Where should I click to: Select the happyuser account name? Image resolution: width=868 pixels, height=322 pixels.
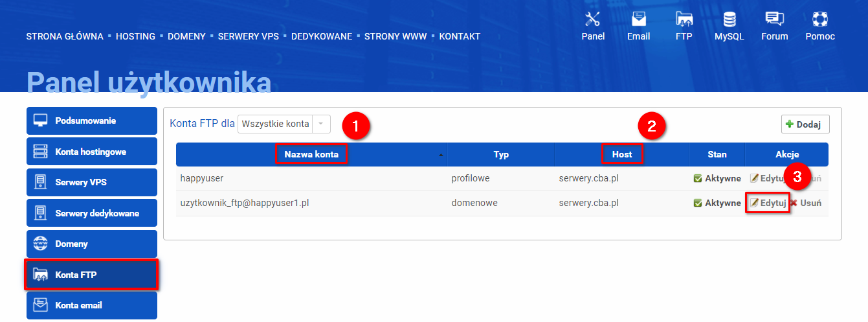(202, 178)
